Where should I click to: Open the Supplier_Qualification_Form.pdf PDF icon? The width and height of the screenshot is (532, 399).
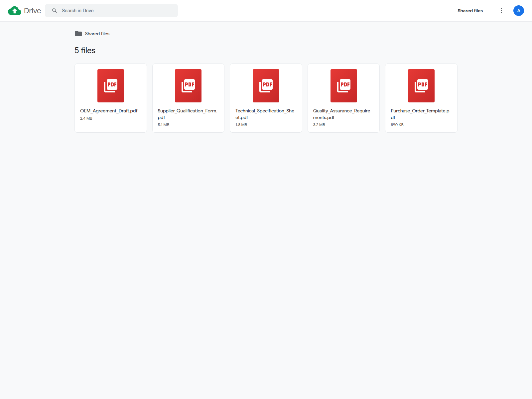[188, 86]
